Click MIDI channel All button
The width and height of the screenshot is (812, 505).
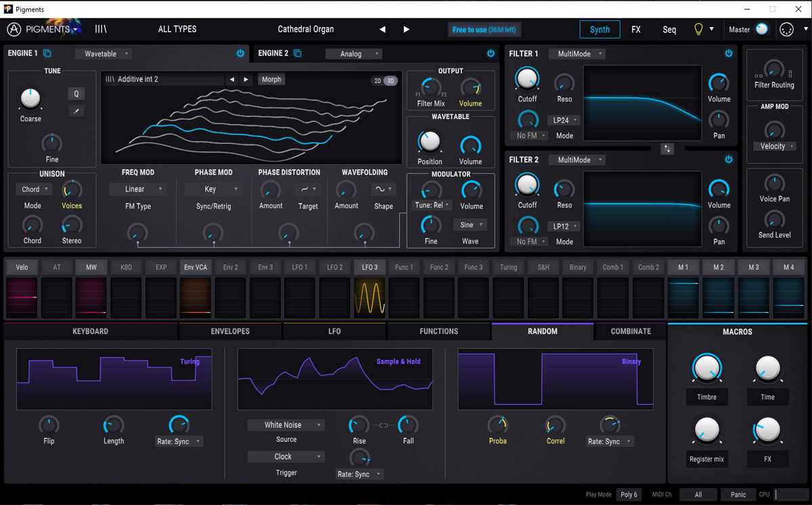pos(698,495)
